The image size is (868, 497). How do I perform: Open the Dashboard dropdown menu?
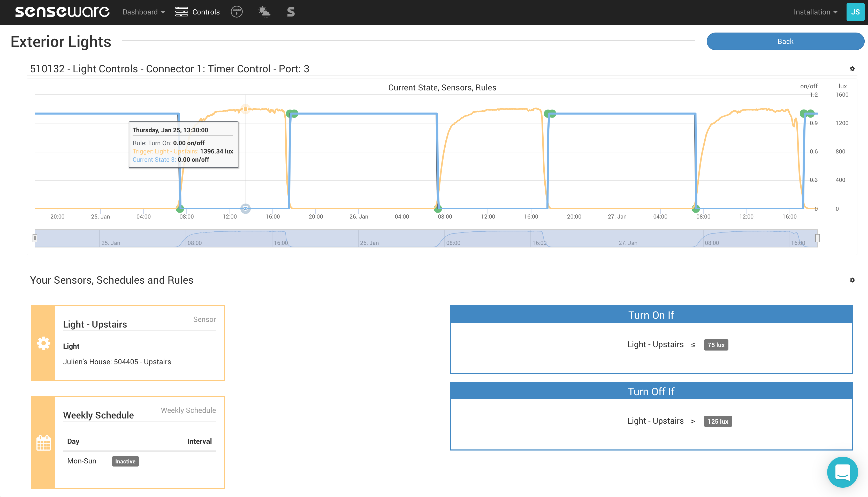click(143, 12)
